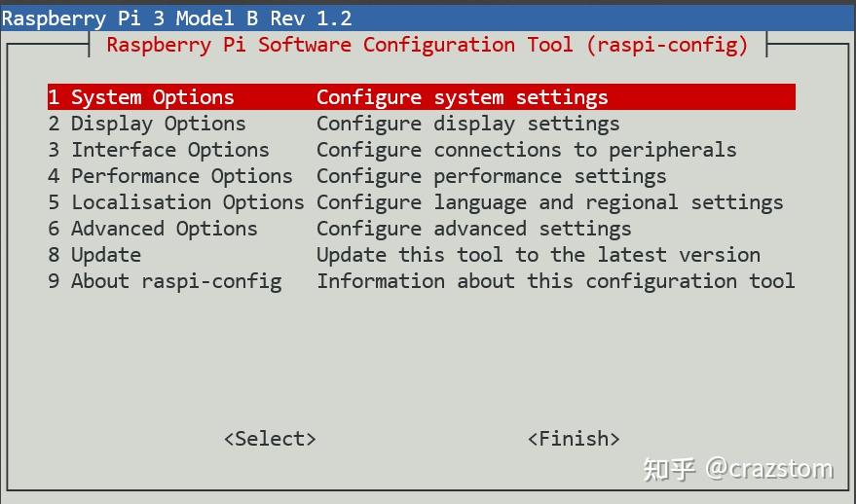Click 'Configure language and regional settings' text

[x=550, y=202]
